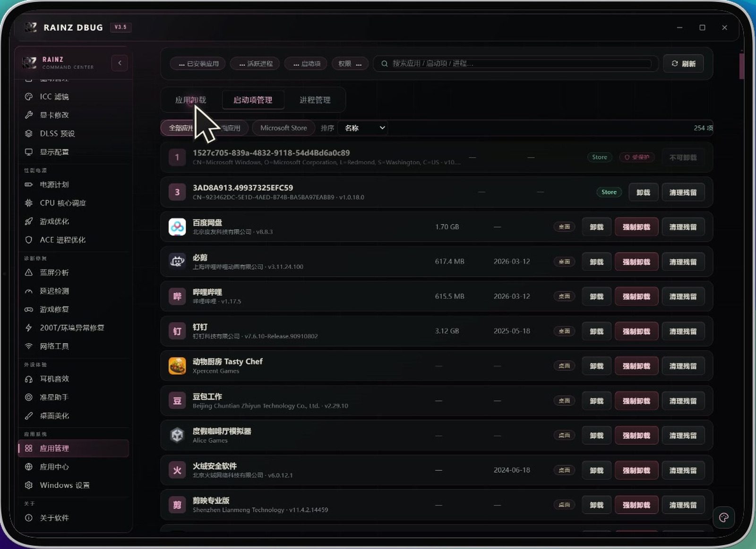The height and width of the screenshot is (549, 756).
Task: Open 游戏优化 rocket icon
Action: pyautogui.click(x=29, y=221)
